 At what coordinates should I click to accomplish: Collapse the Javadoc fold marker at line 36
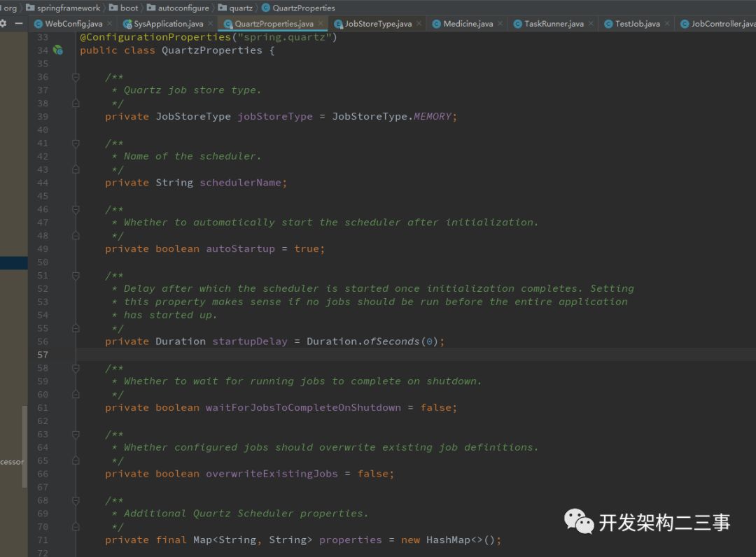76,76
